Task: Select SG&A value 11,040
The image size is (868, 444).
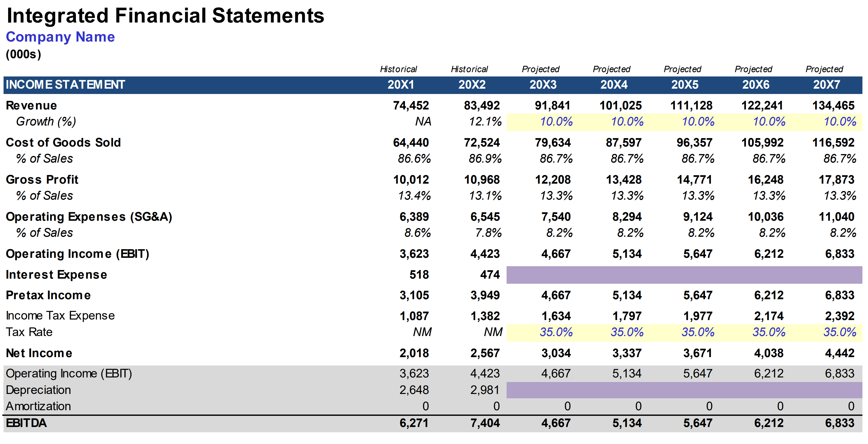Action: (x=837, y=217)
